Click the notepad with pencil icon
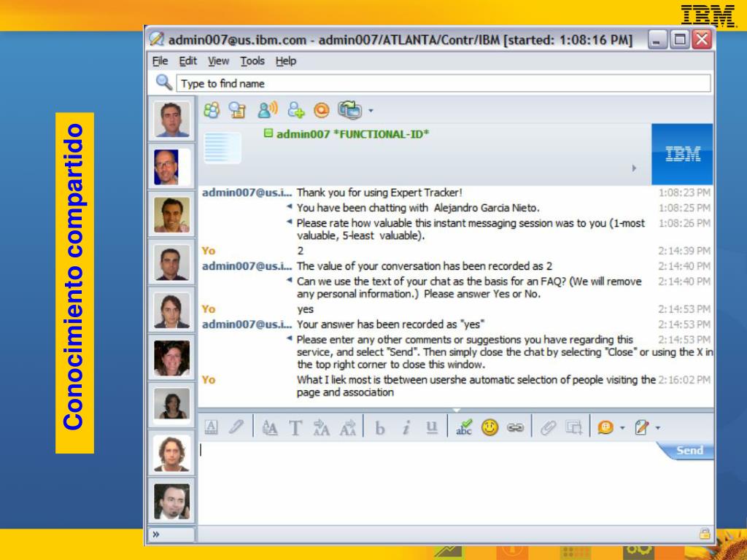 (642, 427)
